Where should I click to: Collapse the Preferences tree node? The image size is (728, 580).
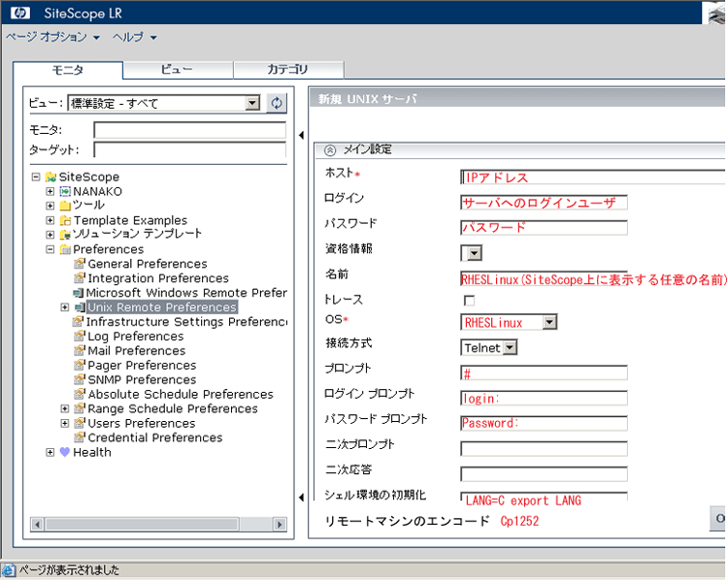point(50,249)
